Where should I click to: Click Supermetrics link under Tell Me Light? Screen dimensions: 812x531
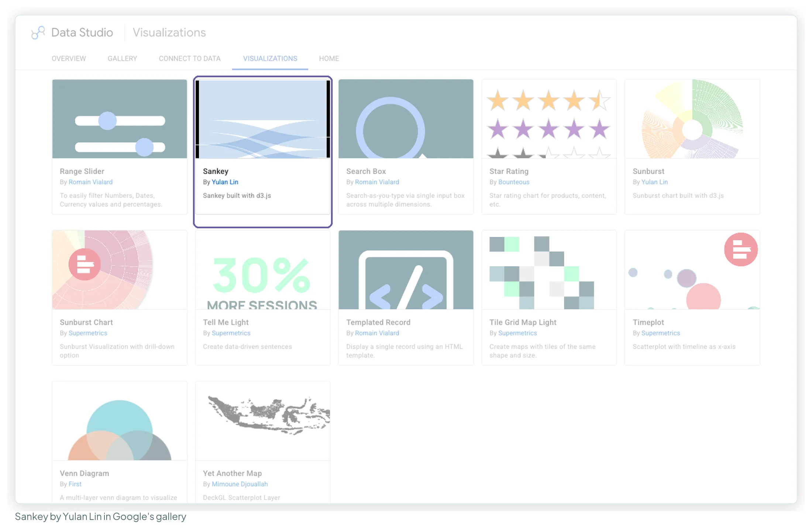[231, 333]
